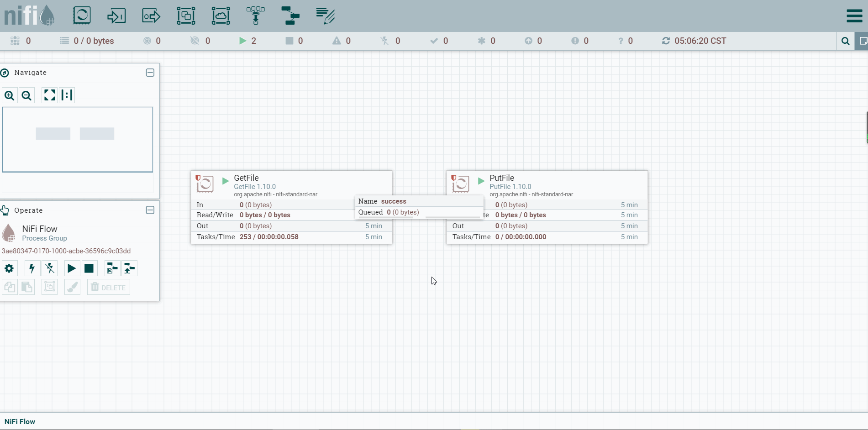Select the Process Group toolbar icon

tap(186, 16)
